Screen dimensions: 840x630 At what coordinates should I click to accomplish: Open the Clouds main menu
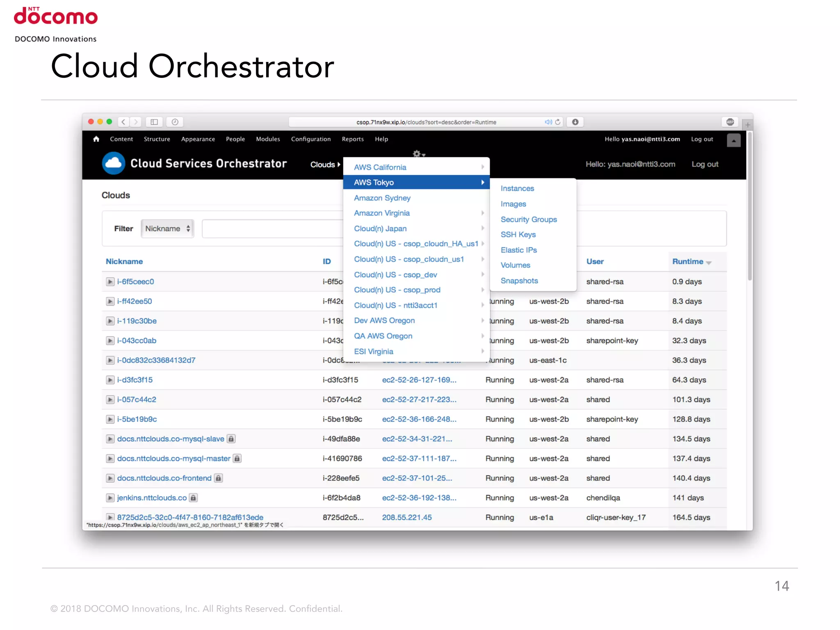point(325,164)
